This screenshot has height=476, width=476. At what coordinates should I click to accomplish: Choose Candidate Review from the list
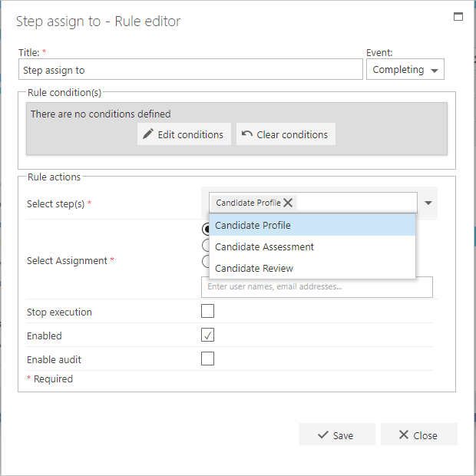click(x=312, y=269)
